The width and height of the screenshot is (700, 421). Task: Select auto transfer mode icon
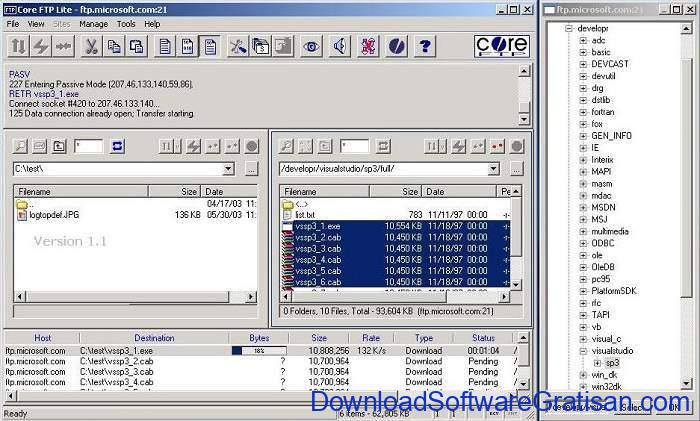210,46
